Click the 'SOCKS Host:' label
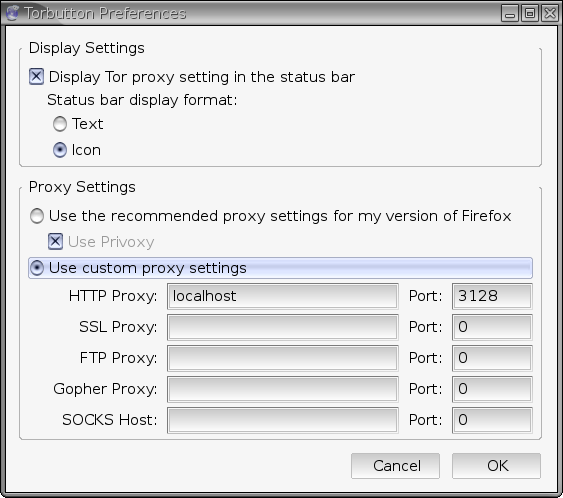 pyautogui.click(x=110, y=420)
